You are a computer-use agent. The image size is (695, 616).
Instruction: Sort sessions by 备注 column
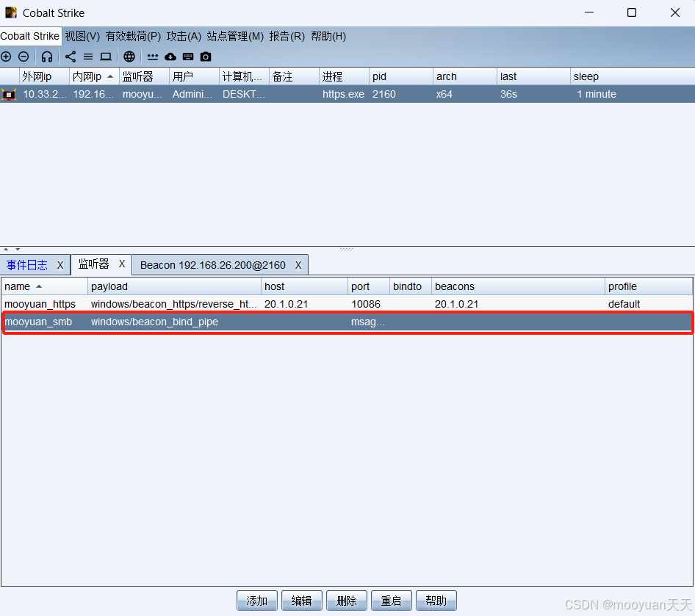(295, 76)
